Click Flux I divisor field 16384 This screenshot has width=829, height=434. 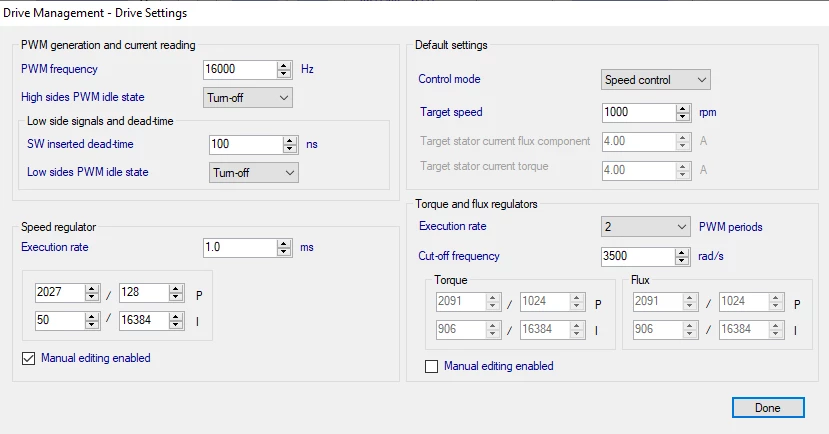(x=744, y=329)
